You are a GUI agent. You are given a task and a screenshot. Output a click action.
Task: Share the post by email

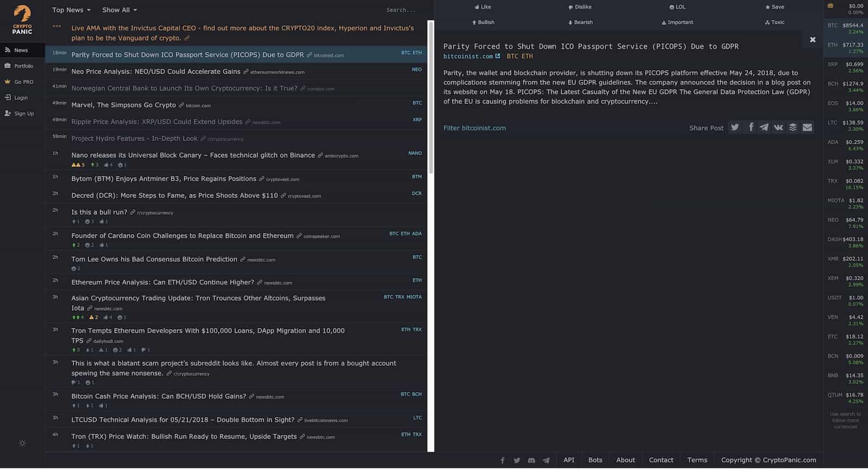coord(807,127)
